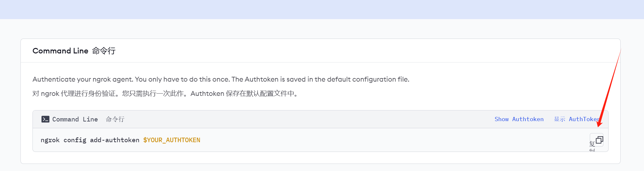Click the Command Line card heading
This screenshot has height=171, width=644.
tap(60, 51)
